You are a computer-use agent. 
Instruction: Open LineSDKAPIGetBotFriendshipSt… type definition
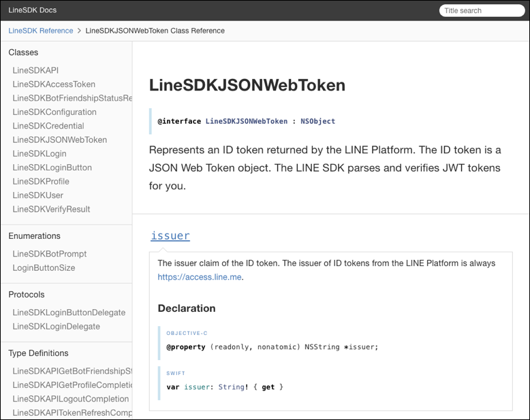(72, 371)
